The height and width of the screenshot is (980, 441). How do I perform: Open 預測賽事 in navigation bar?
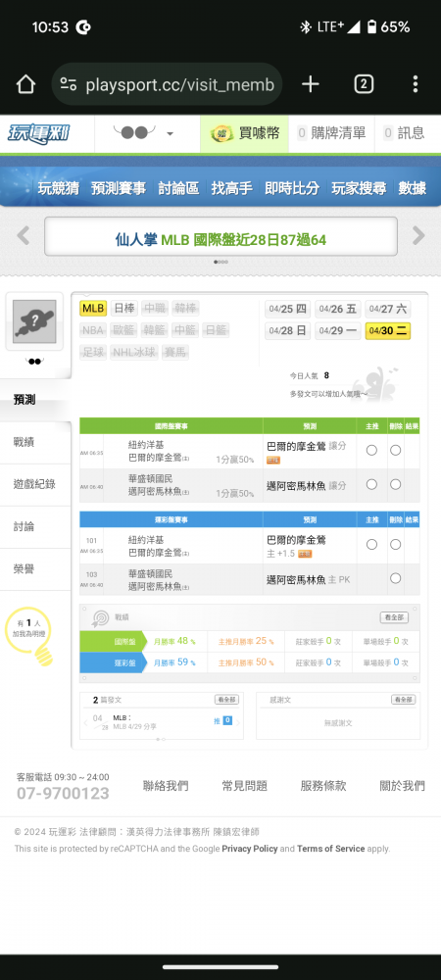click(118, 188)
